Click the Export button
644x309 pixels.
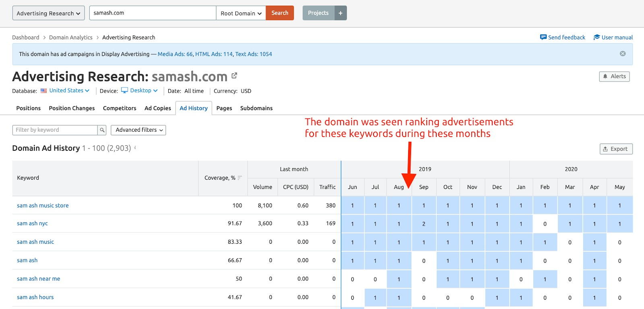[x=616, y=149]
